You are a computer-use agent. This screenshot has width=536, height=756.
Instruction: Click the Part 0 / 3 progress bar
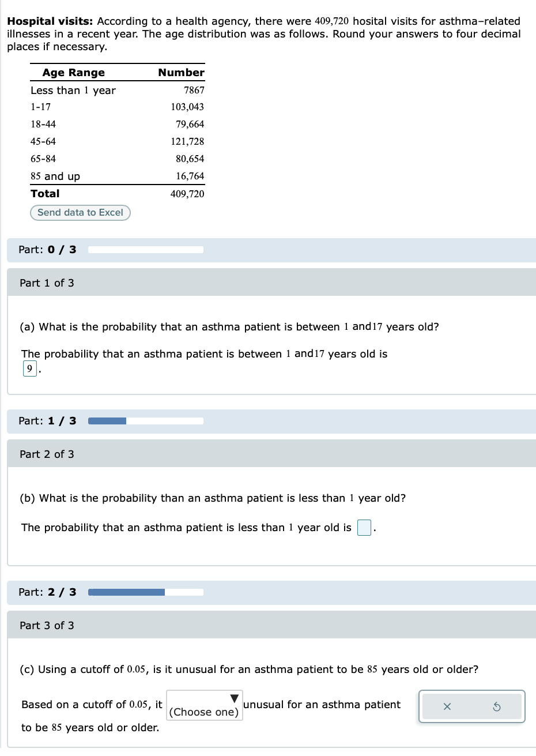[x=146, y=250]
